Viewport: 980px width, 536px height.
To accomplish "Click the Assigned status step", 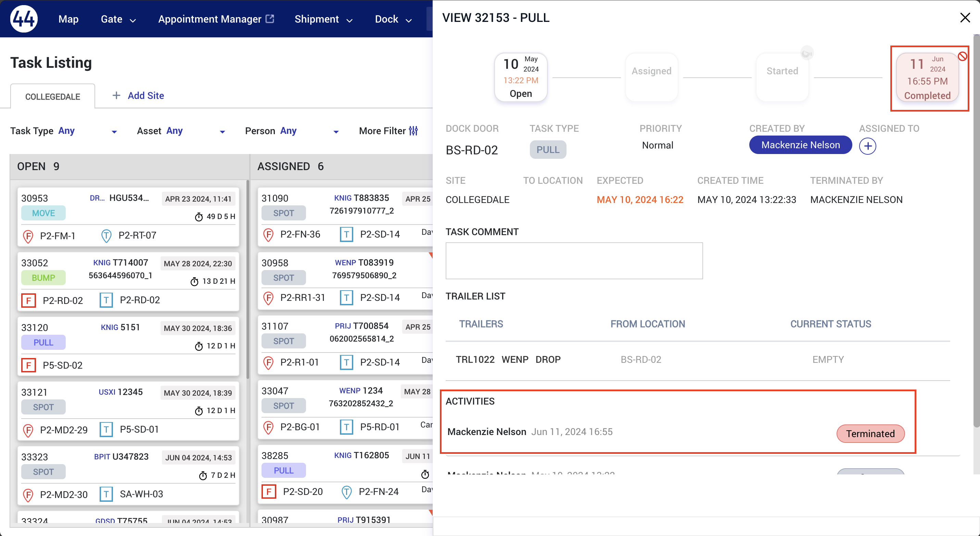I will coord(651,77).
